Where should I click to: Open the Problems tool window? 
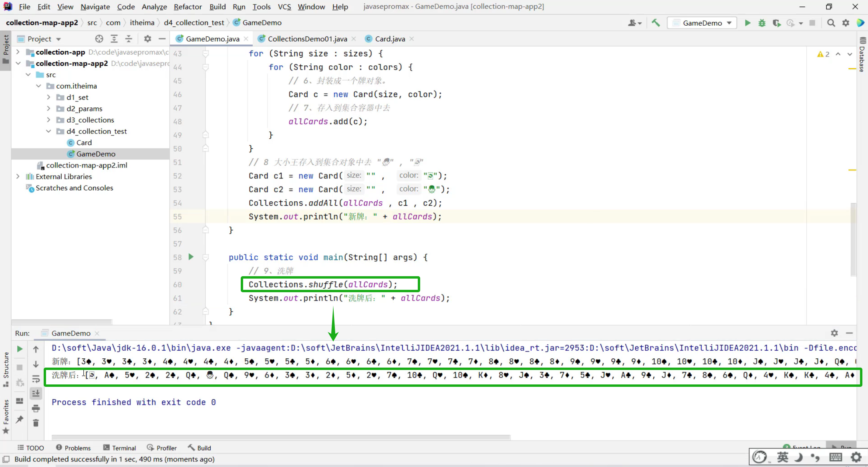73,448
